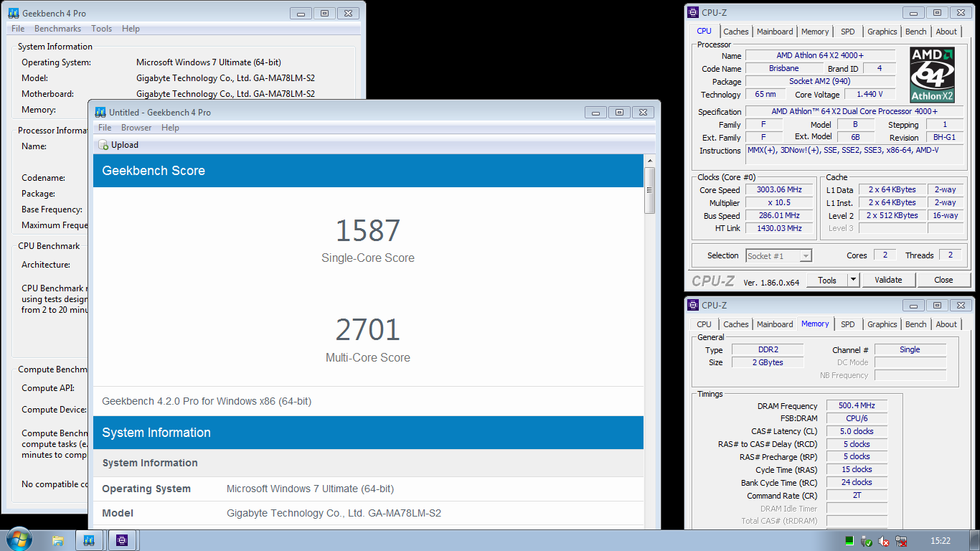Open Windows Explorer from the taskbar
Viewport: 980px width, 551px height.
point(58,540)
